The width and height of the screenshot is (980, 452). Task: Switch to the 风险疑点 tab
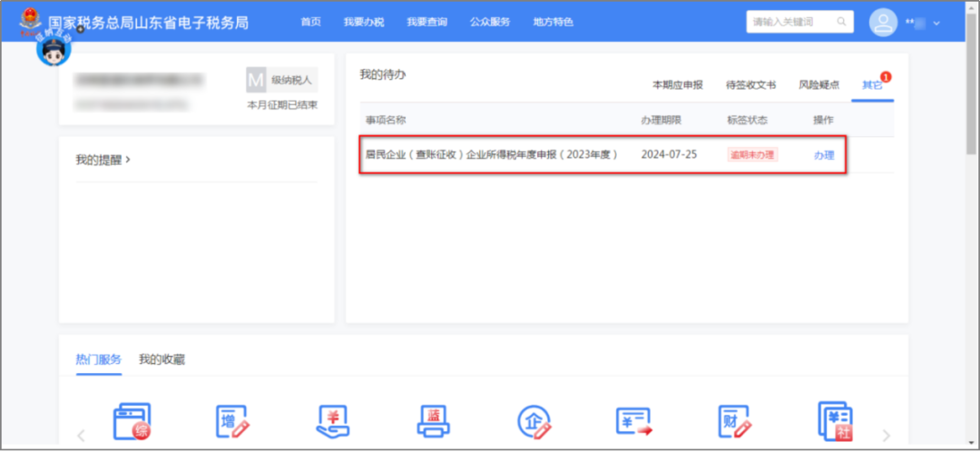point(818,85)
